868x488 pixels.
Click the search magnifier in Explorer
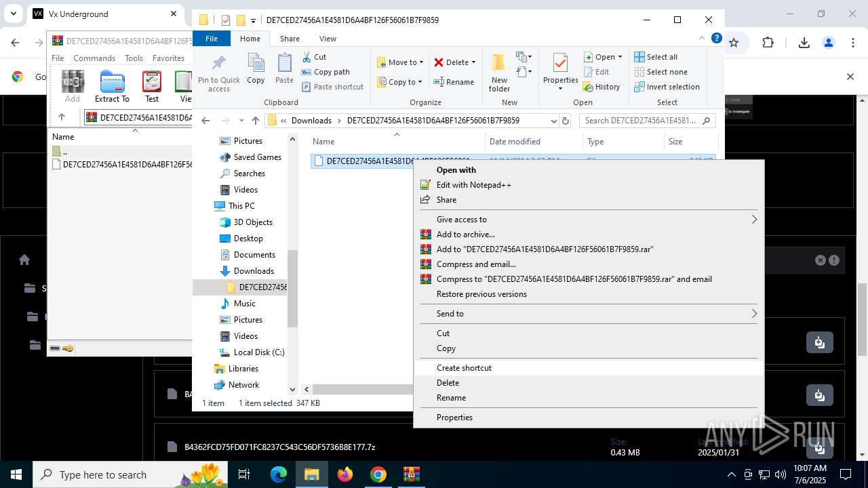(x=706, y=121)
